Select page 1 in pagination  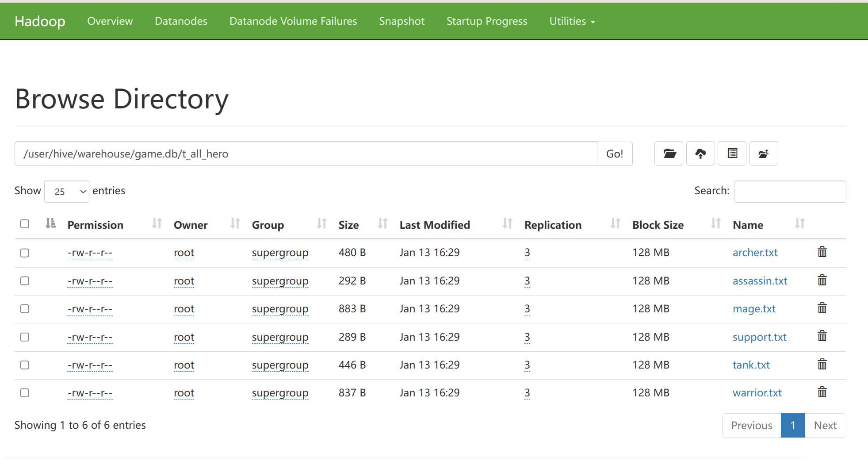coord(793,425)
